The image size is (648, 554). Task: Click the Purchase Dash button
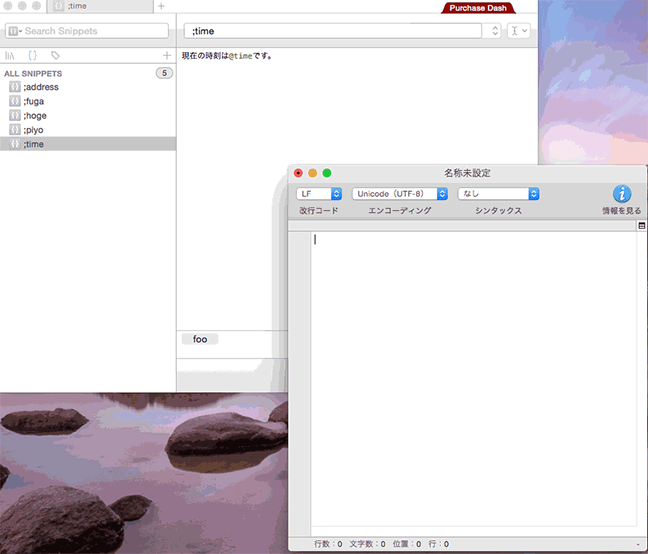478,8
